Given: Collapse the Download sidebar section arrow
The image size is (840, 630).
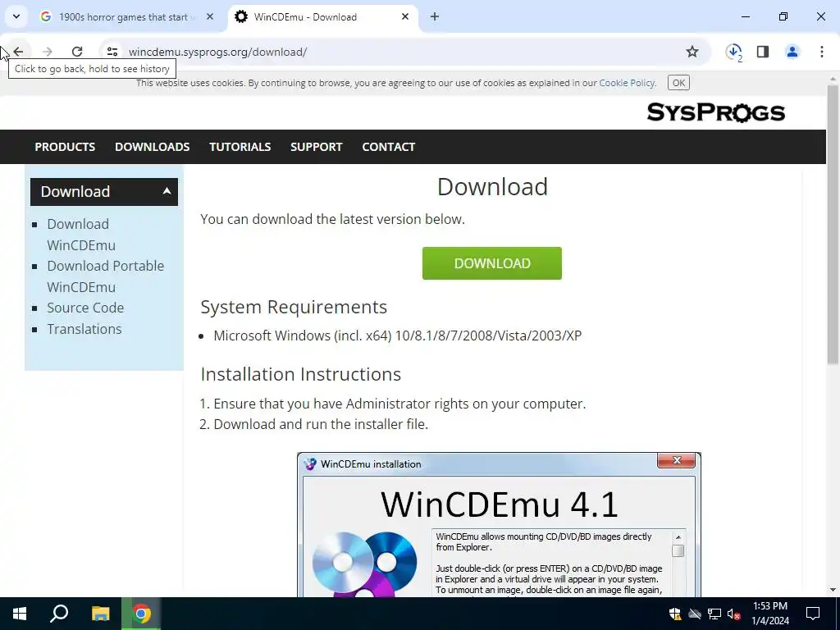Looking at the screenshot, I should (x=167, y=191).
